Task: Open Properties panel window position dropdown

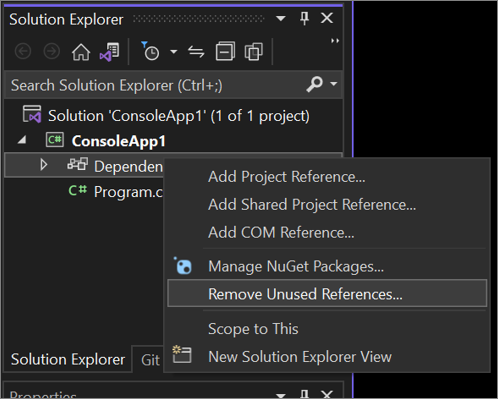Action: pyautogui.click(x=281, y=395)
